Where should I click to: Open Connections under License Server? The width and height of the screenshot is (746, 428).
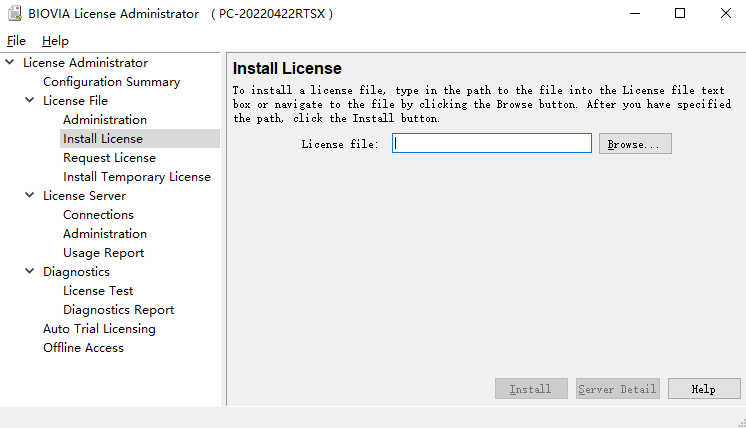[98, 215]
